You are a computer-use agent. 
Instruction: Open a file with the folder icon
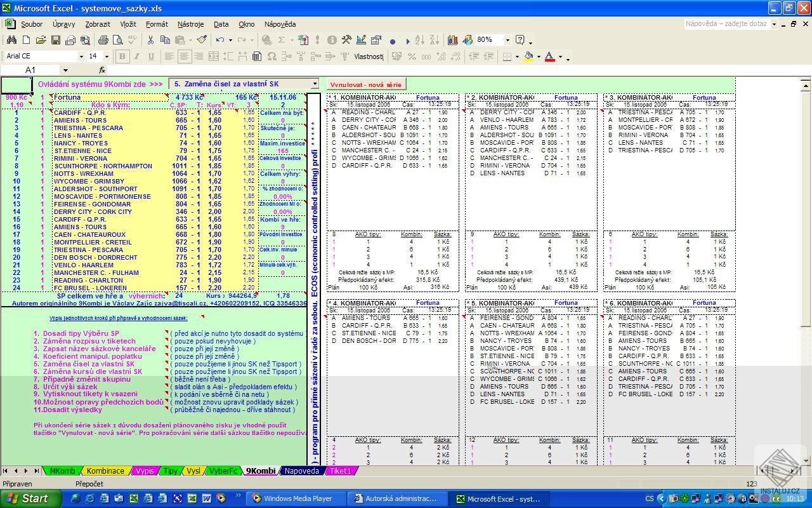(x=41, y=40)
